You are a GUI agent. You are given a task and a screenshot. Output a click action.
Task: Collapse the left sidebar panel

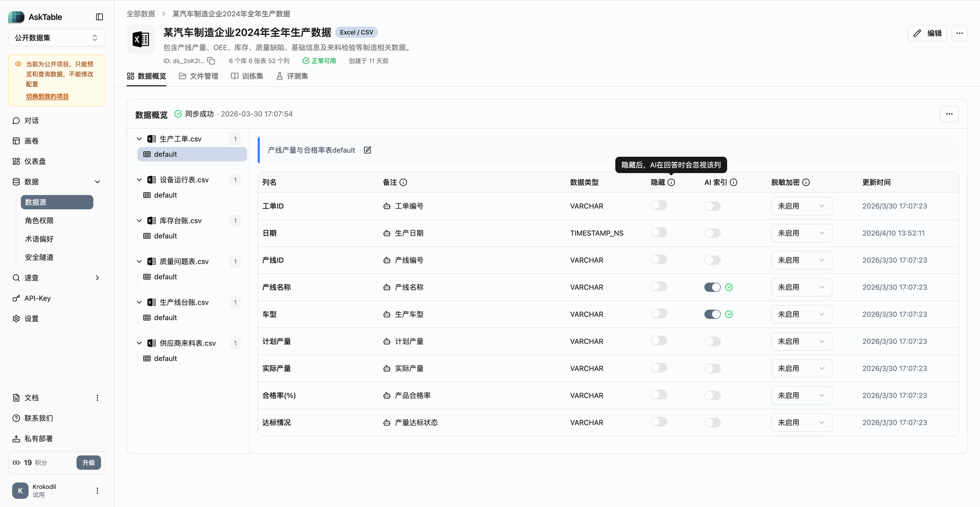pyautogui.click(x=100, y=17)
